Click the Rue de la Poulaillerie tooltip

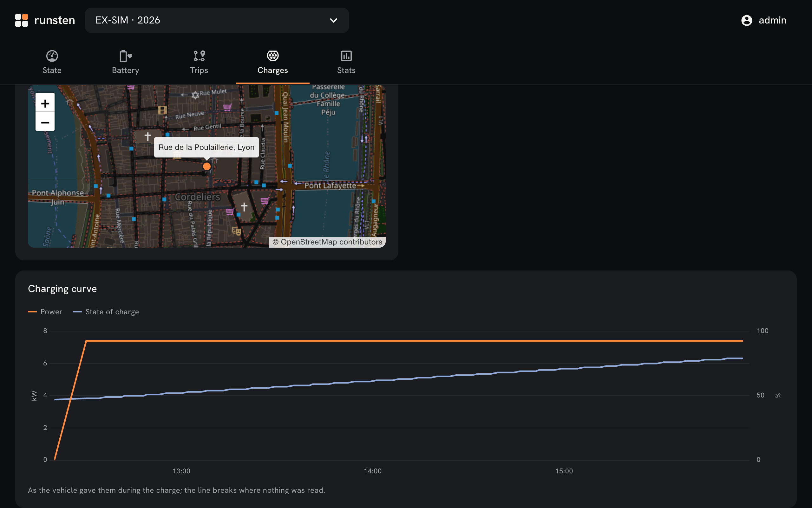pos(206,147)
